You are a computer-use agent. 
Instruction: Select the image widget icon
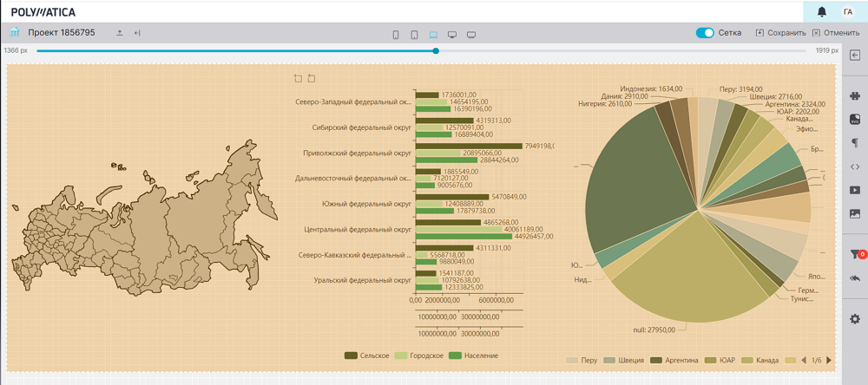click(854, 213)
